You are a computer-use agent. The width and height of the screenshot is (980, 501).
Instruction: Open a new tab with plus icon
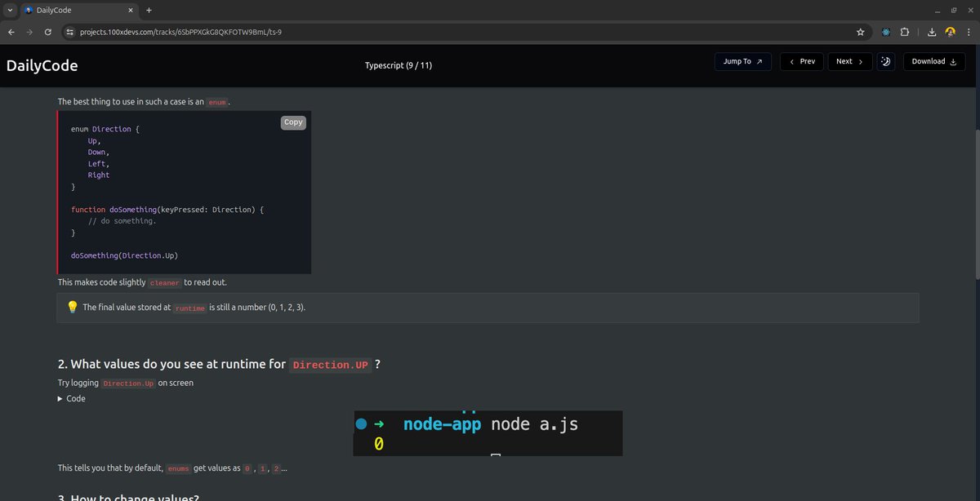pyautogui.click(x=149, y=10)
